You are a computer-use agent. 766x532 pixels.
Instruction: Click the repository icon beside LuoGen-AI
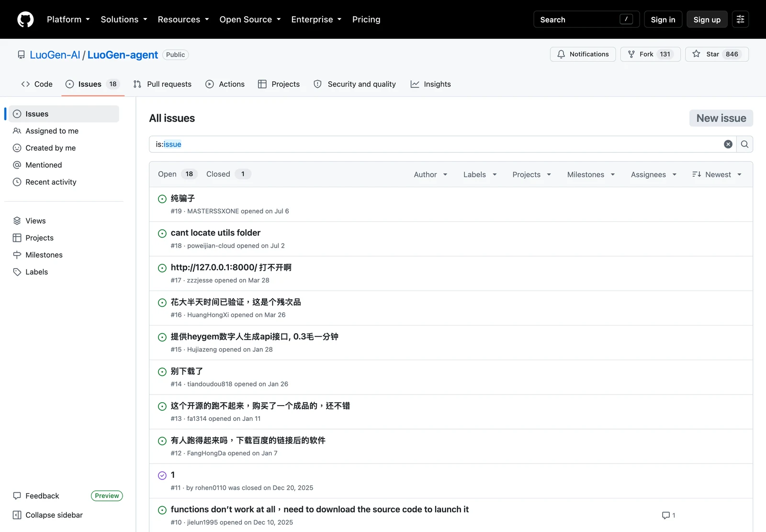point(21,55)
